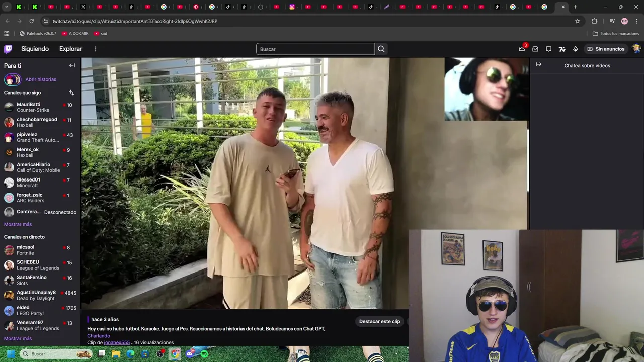Click Chatea sobre vídeos header
Screen dimensions: 644x362
[x=587, y=66]
